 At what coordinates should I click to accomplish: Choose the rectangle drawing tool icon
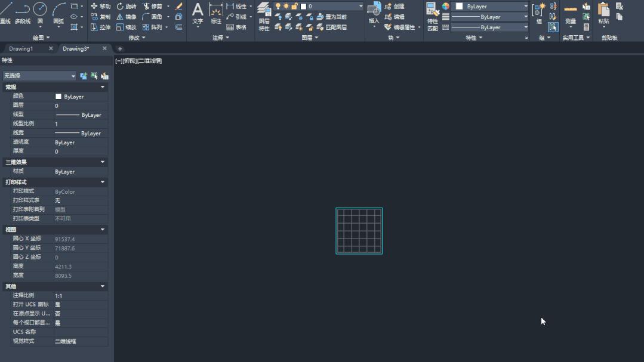point(74,6)
